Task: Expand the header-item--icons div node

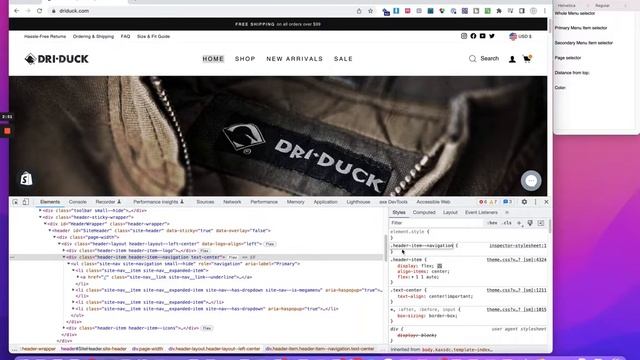Action: click(x=64, y=328)
